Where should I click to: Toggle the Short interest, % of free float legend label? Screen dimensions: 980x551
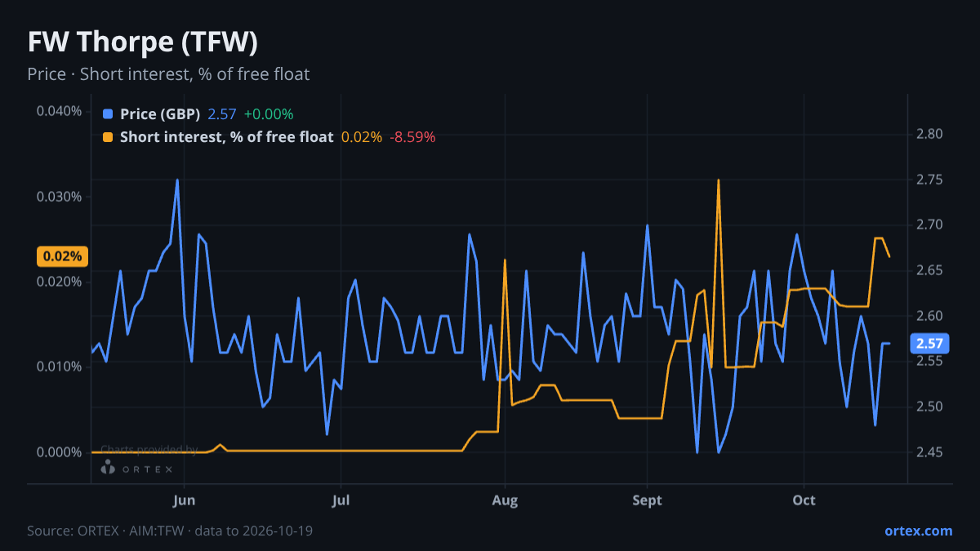(226, 137)
